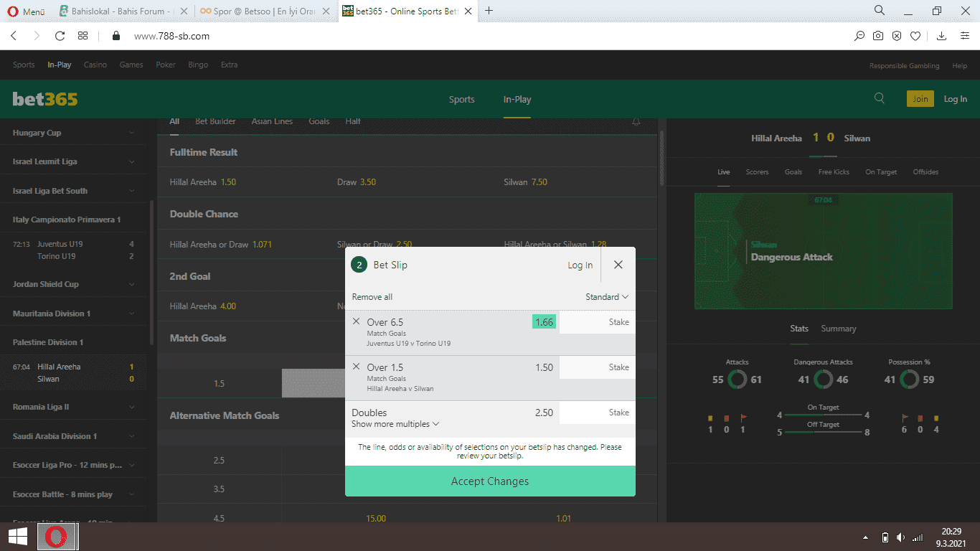Click the bet365 logo
Screen dimensions: 980x551
(x=45, y=99)
